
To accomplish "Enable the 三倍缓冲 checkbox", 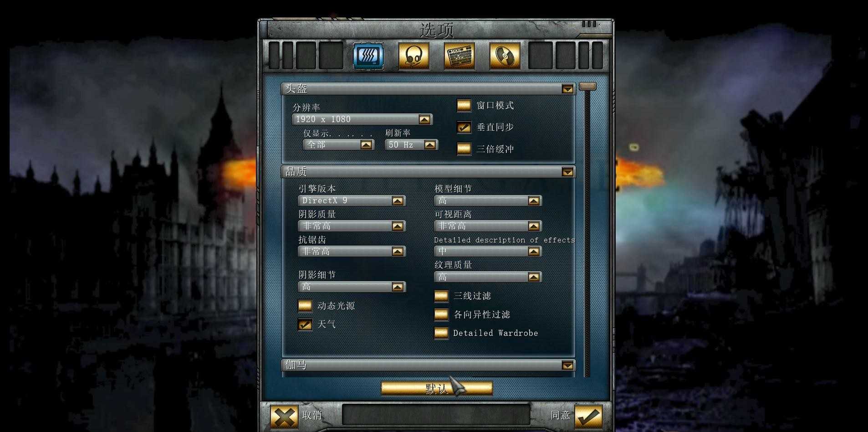I will click(464, 149).
